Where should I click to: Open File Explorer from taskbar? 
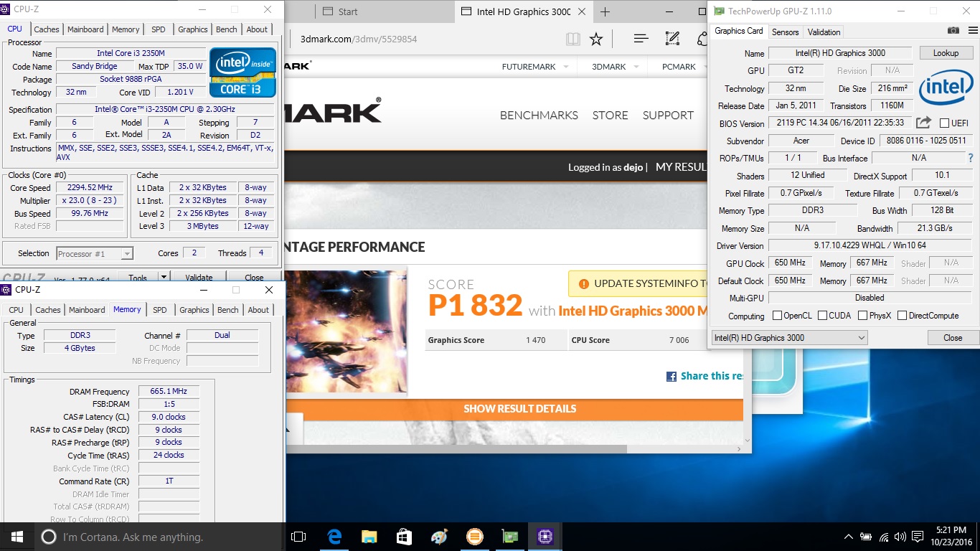click(369, 537)
